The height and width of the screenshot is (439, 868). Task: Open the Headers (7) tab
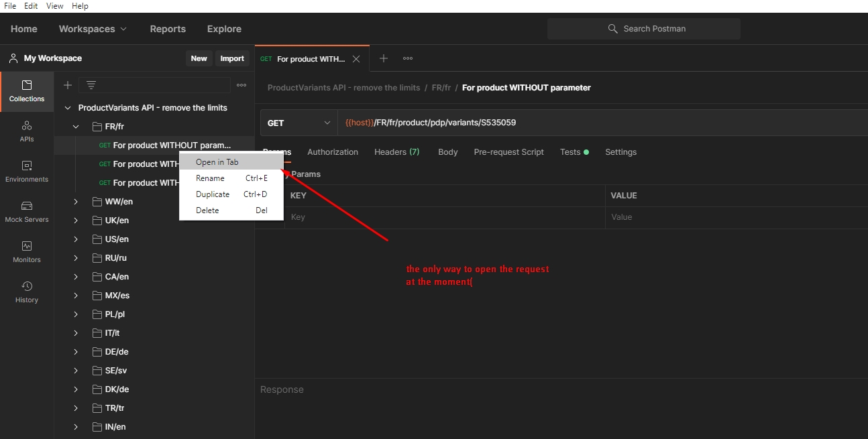[396, 152]
